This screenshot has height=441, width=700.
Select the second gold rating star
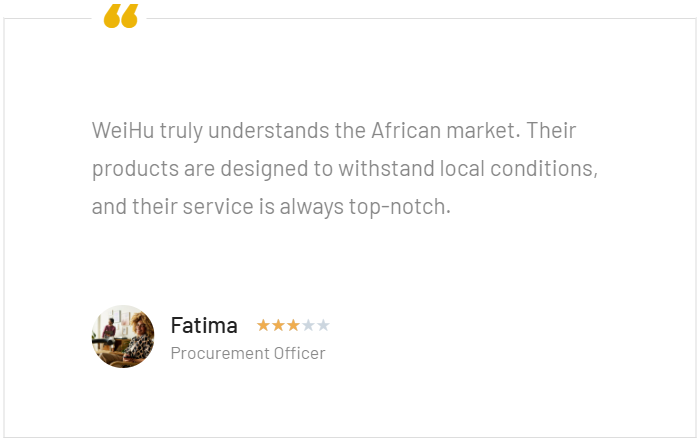279,325
